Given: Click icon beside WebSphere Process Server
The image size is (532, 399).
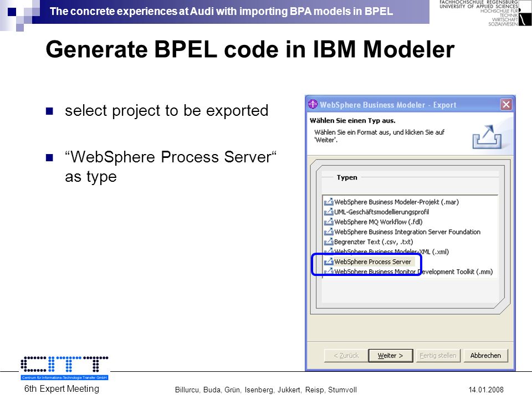Looking at the screenshot, I should tap(329, 262).
